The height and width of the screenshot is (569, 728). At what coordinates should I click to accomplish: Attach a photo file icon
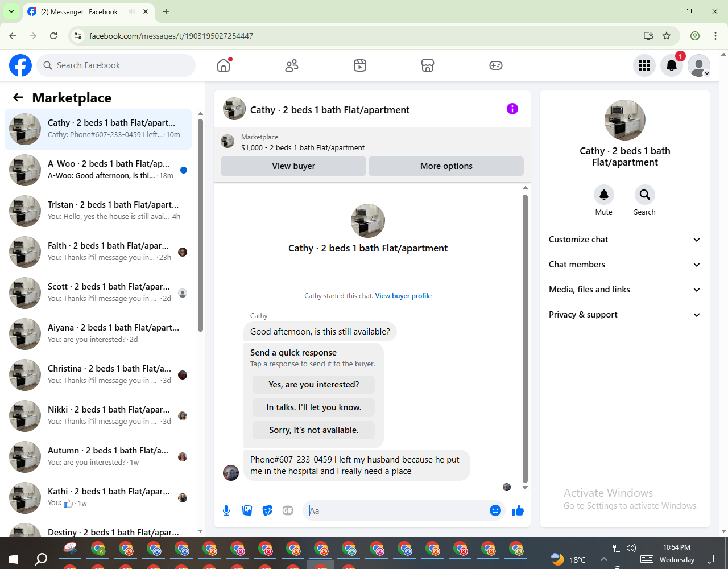(247, 510)
